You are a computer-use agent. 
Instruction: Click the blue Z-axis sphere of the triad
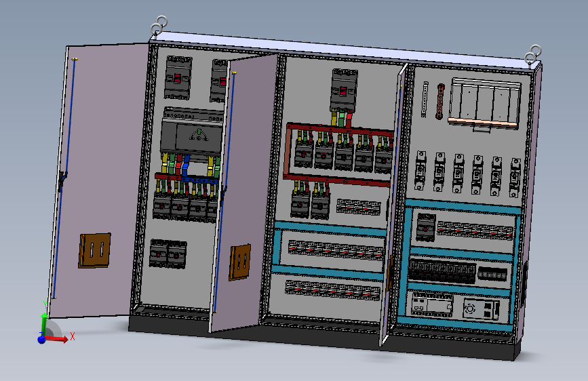(41, 340)
